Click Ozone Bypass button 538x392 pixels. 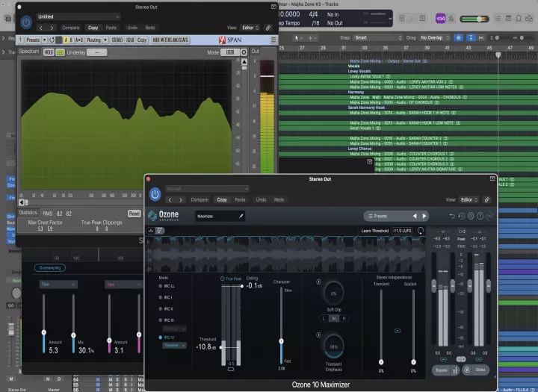pos(442,370)
